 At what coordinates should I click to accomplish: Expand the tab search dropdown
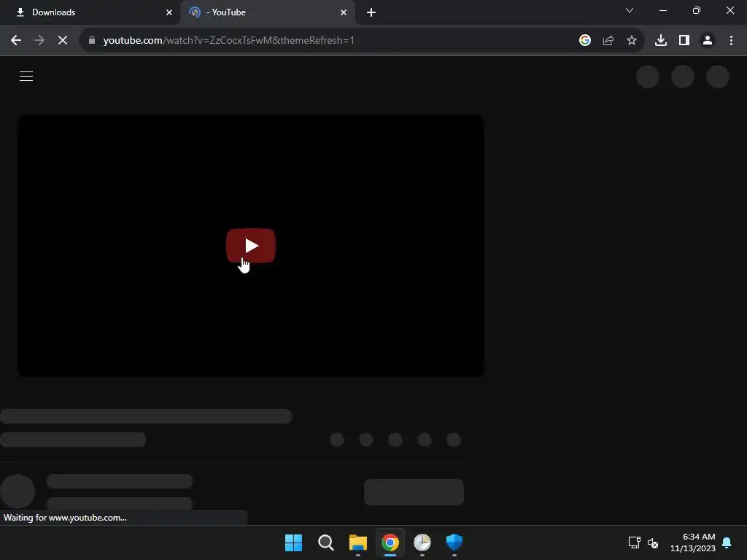click(x=630, y=10)
